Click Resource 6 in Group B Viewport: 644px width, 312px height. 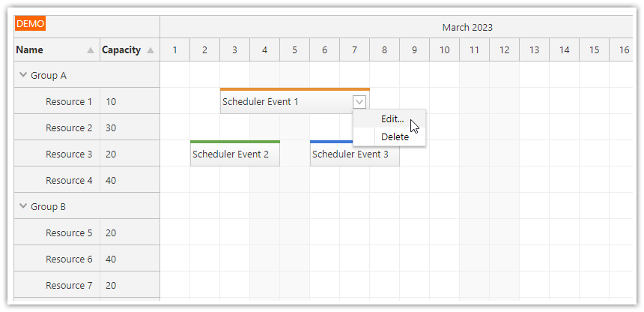pyautogui.click(x=69, y=259)
